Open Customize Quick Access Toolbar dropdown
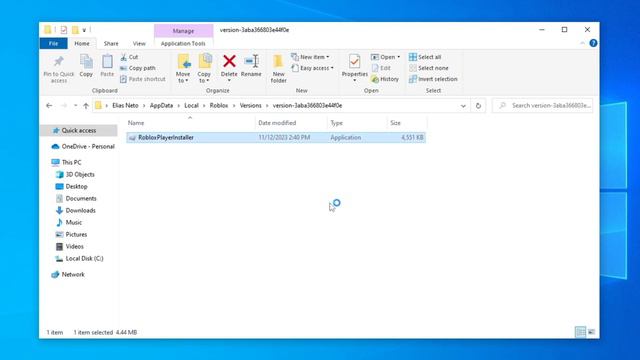 pos(84,30)
